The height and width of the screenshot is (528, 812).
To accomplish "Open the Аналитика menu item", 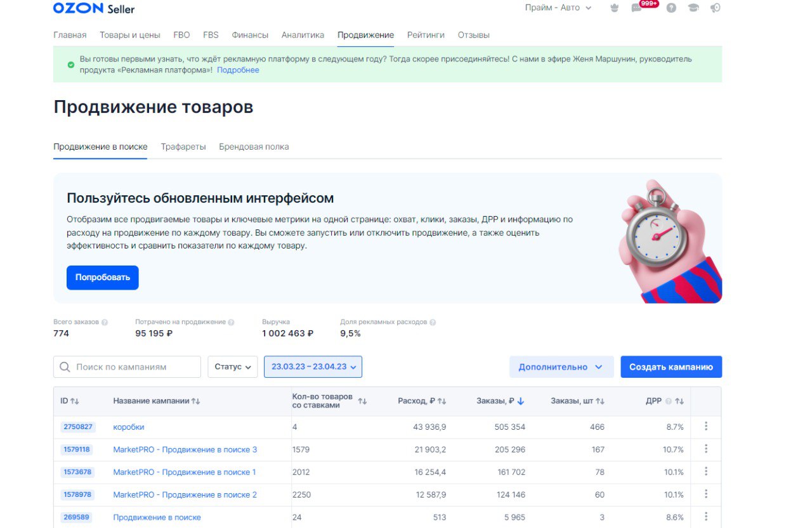I will pos(303,35).
